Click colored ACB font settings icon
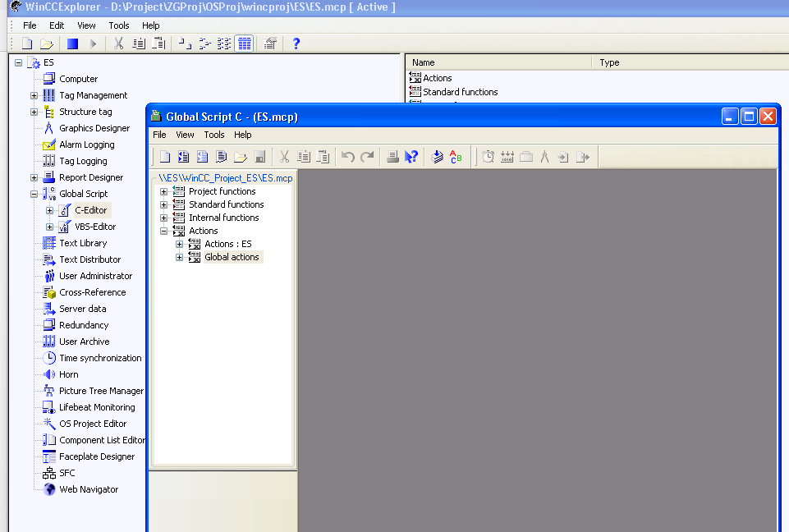Image resolution: width=789 pixels, height=532 pixels. coord(456,157)
